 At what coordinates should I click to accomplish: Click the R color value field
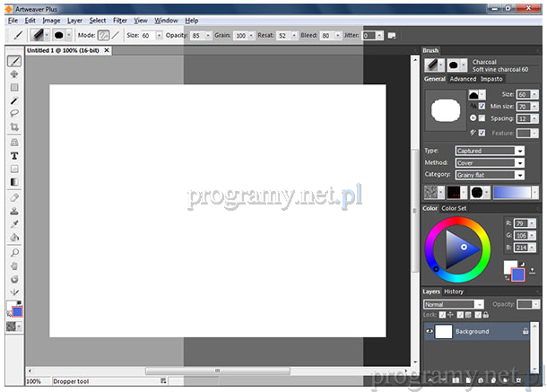(525, 222)
